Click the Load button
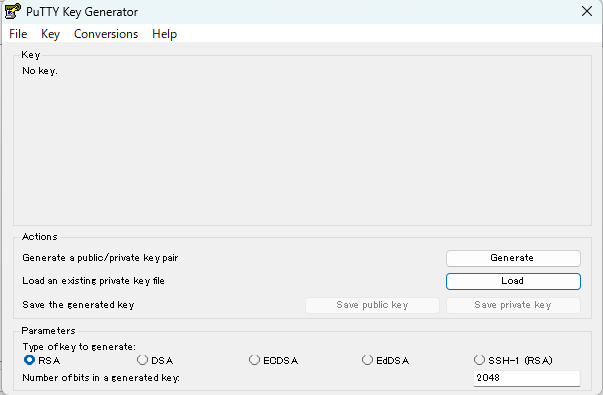Image resolution: width=603 pixels, height=395 pixels. pos(513,281)
